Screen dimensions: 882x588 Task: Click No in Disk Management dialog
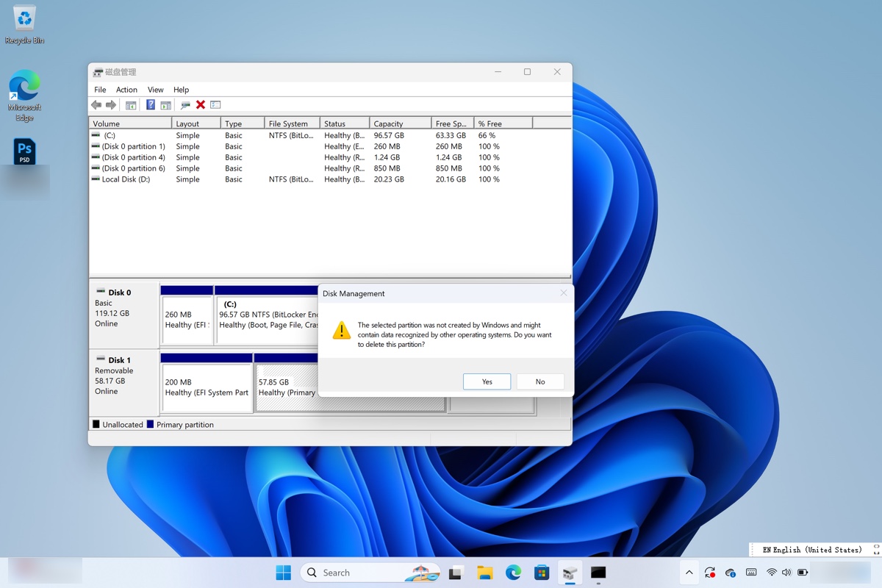click(540, 381)
